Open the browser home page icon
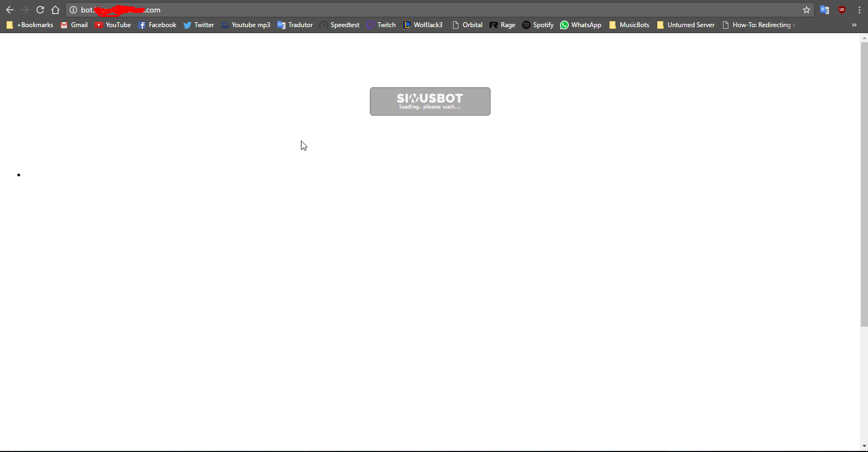 (55, 10)
